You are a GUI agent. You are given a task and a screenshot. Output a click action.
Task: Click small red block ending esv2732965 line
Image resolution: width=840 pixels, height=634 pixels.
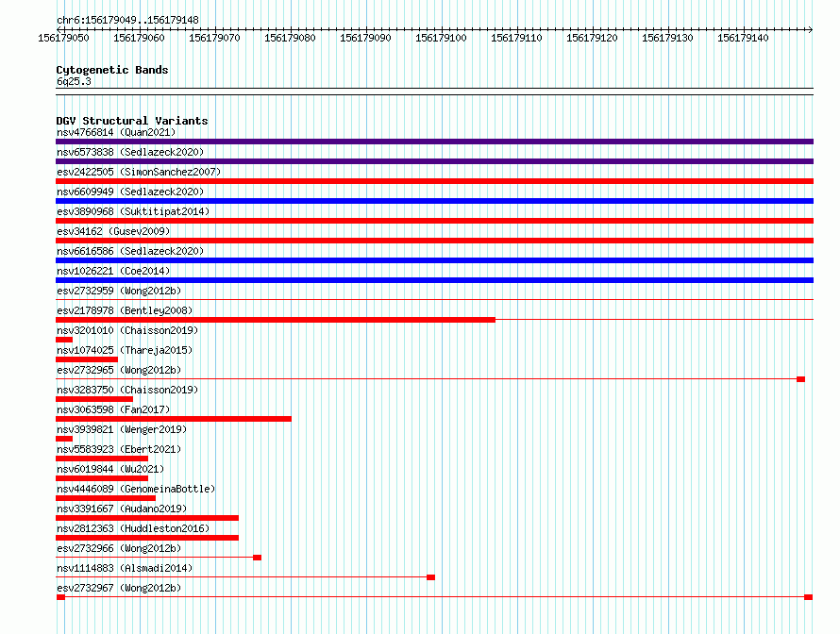(801, 379)
